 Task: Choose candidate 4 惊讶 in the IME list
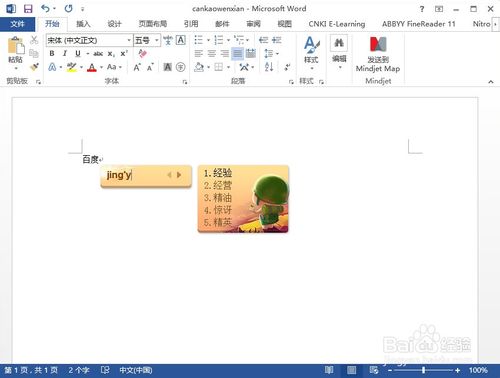pyautogui.click(x=218, y=210)
